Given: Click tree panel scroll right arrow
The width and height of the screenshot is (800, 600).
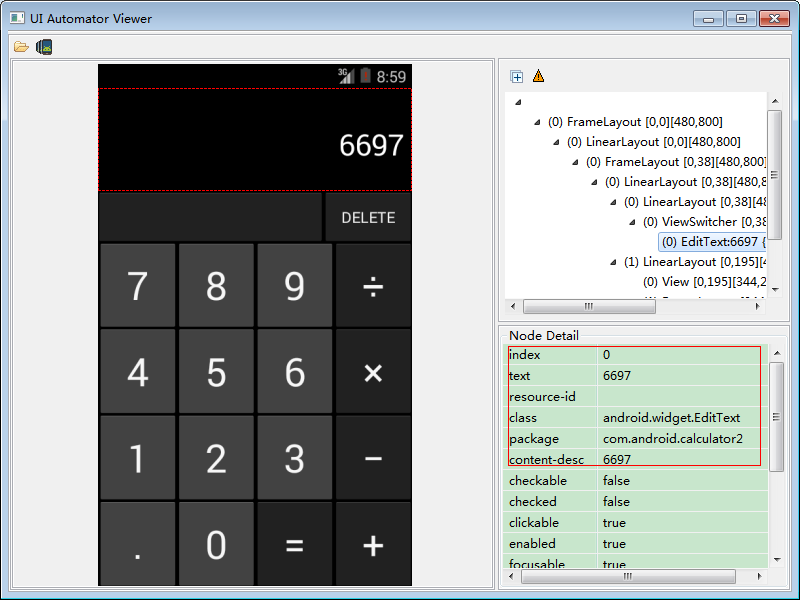Looking at the screenshot, I should point(758,306).
